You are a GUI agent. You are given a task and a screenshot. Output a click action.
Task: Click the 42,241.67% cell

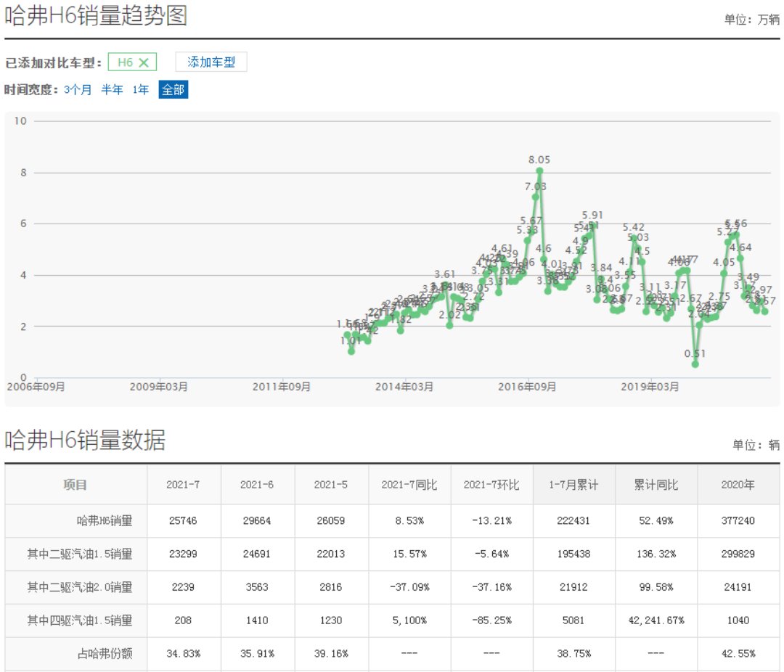tap(656, 620)
